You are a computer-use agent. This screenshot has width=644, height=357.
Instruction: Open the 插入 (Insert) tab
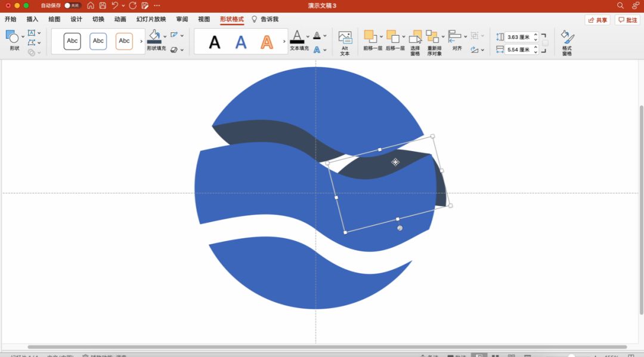tap(32, 19)
